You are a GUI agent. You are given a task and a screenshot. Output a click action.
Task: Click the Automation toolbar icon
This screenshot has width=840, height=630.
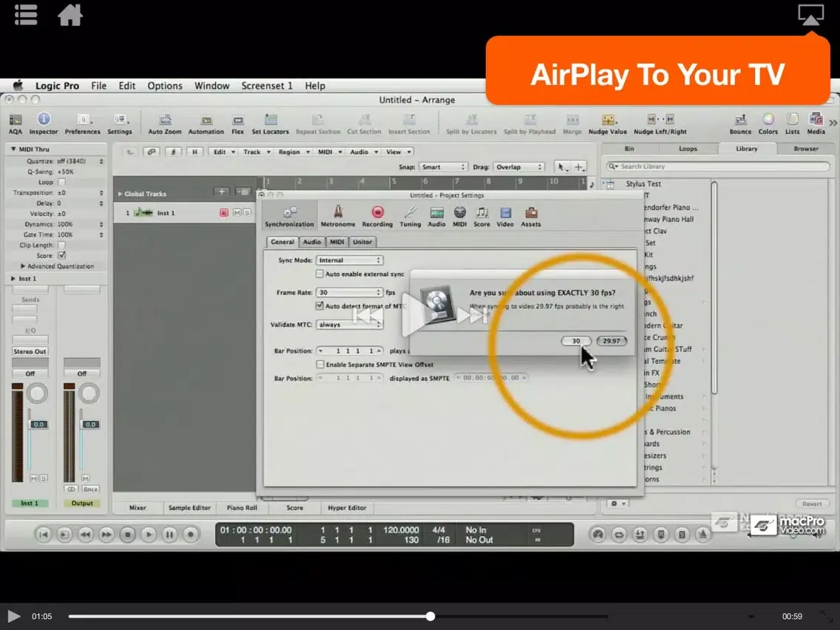[206, 123]
